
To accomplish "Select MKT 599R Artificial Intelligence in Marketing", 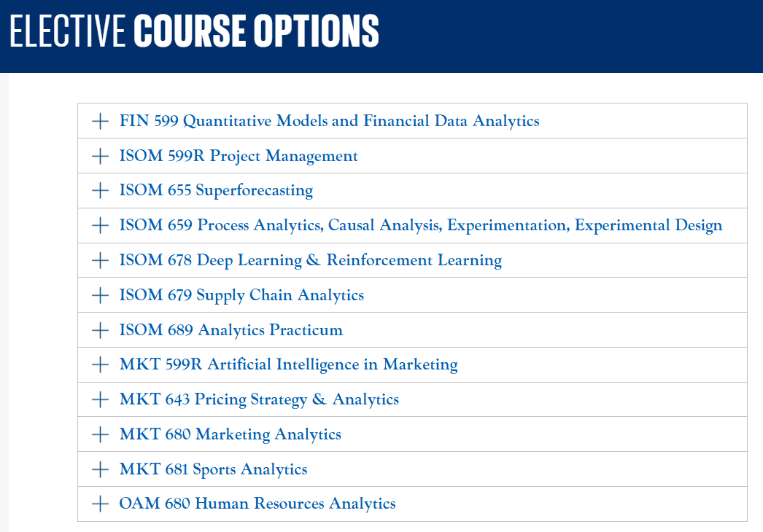I will point(288,364).
